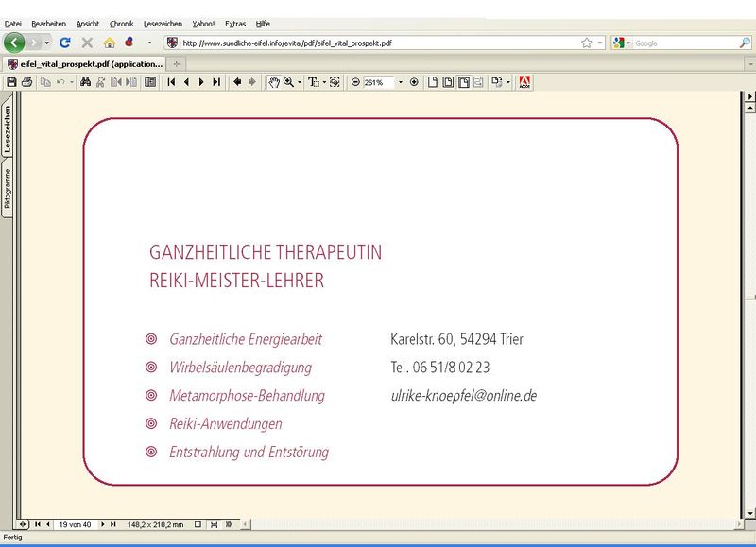The width and height of the screenshot is (756, 547).
Task: Open the zoom percentage dropdown
Action: pyautogui.click(x=400, y=82)
